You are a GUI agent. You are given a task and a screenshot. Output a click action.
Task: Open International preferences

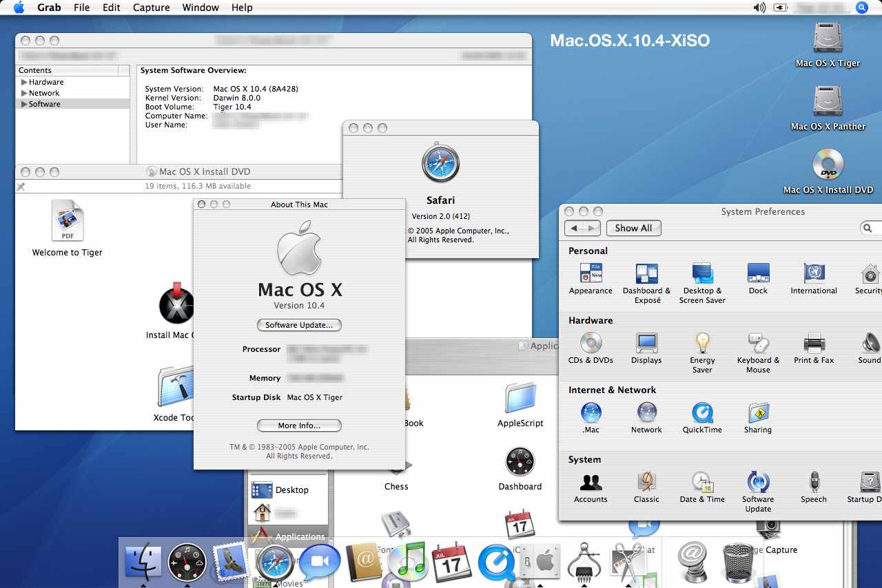[814, 279]
